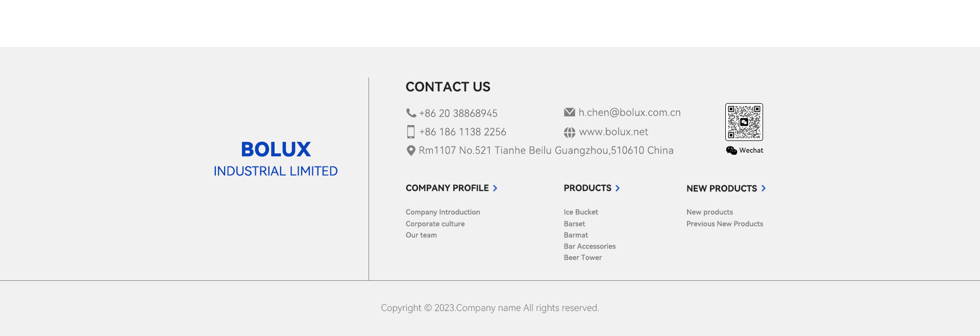Expand the New Products chevron arrow
The image size is (980, 336).
click(764, 188)
